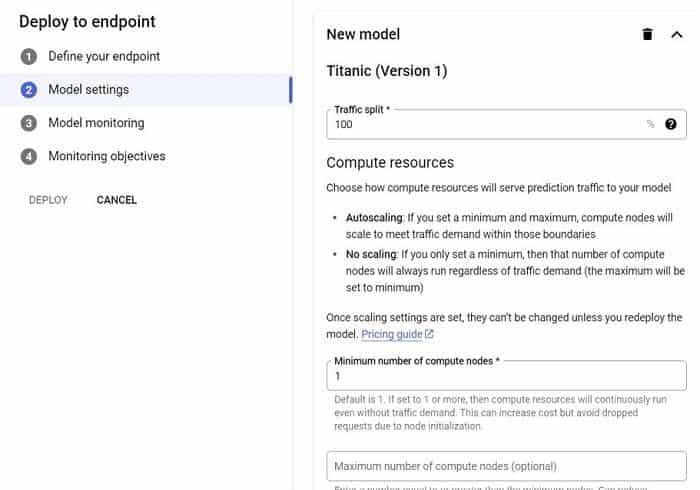Open the Pricing guide link
Viewport: 700px width, 490px height.
coord(391,334)
